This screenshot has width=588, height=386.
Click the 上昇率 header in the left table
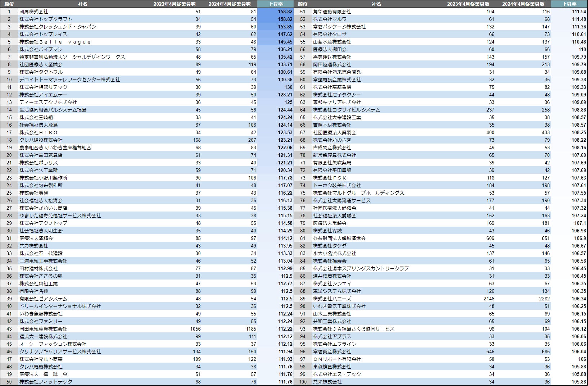coord(276,4)
